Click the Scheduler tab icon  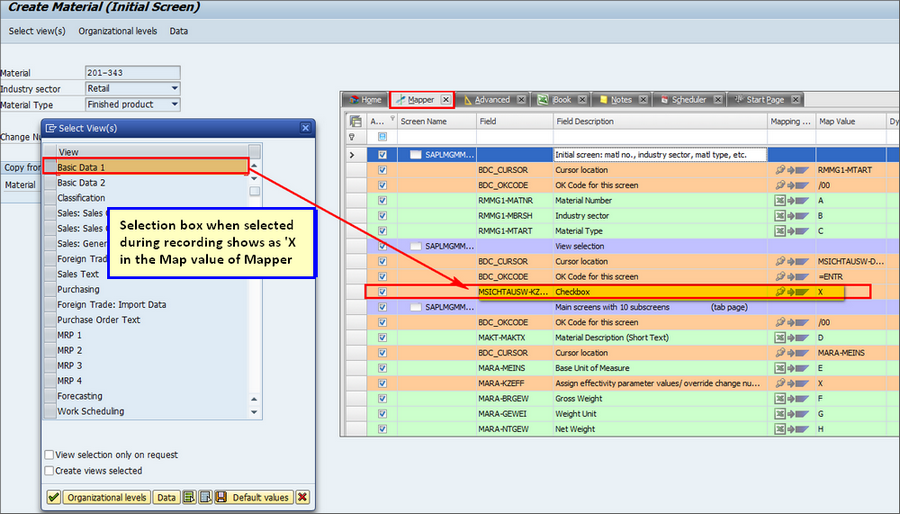pyautogui.click(x=665, y=100)
